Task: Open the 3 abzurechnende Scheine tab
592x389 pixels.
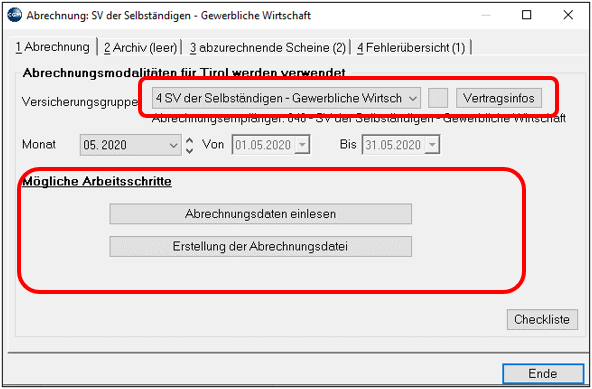Action: (267, 48)
